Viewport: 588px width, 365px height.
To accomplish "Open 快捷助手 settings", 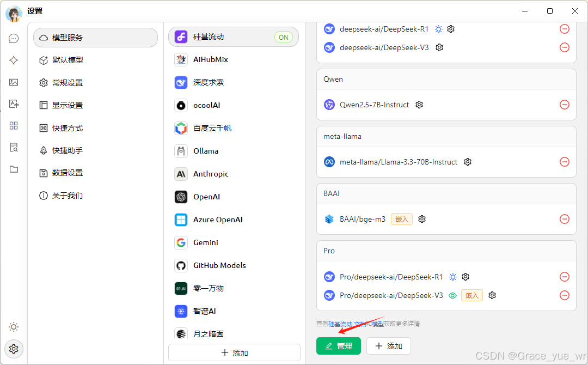I will click(96, 150).
